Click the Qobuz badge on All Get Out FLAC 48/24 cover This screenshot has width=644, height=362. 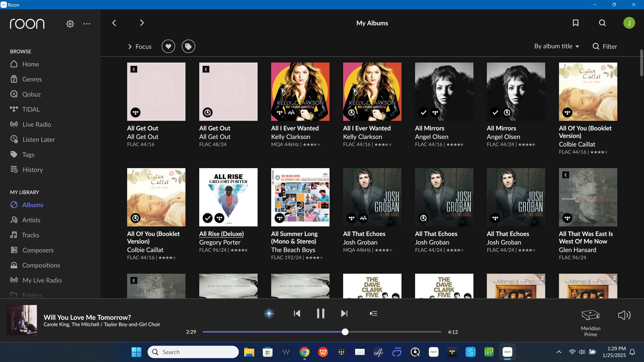(x=208, y=113)
